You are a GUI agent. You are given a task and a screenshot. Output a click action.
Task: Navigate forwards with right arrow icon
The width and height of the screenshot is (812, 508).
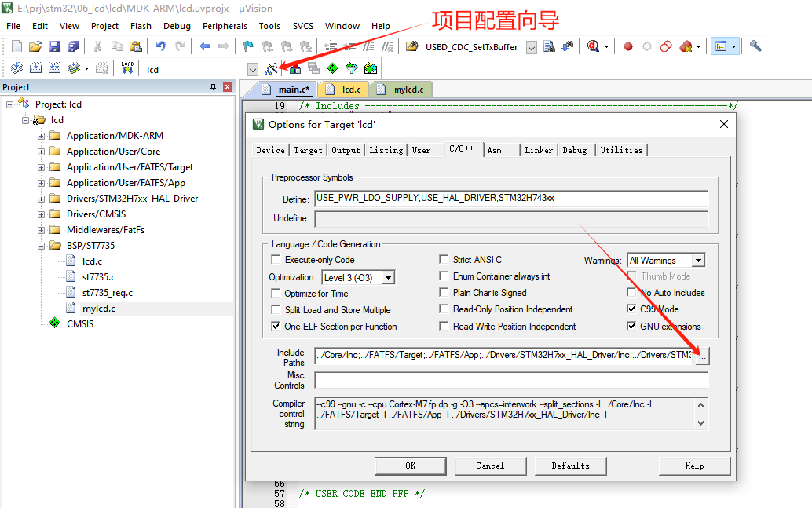(224, 46)
